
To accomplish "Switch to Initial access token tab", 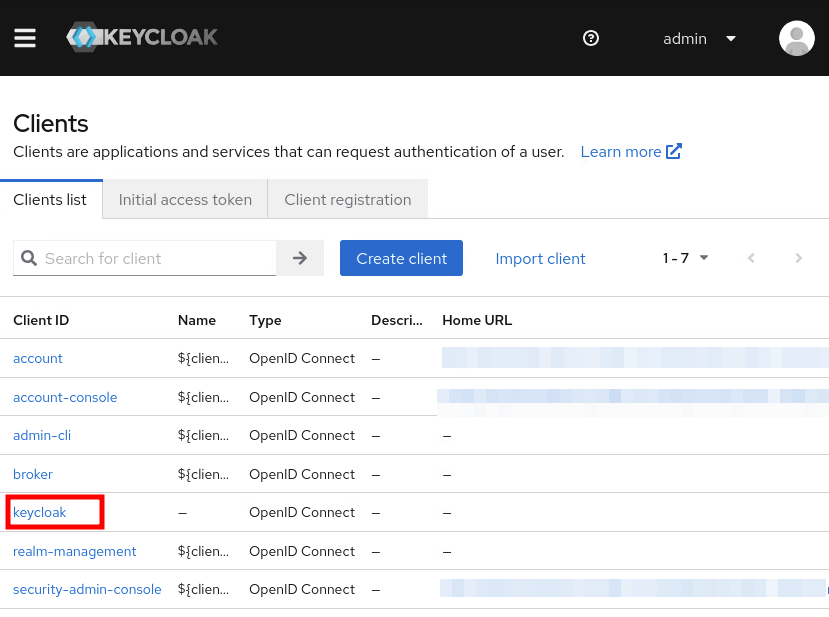I will pyautogui.click(x=185, y=200).
